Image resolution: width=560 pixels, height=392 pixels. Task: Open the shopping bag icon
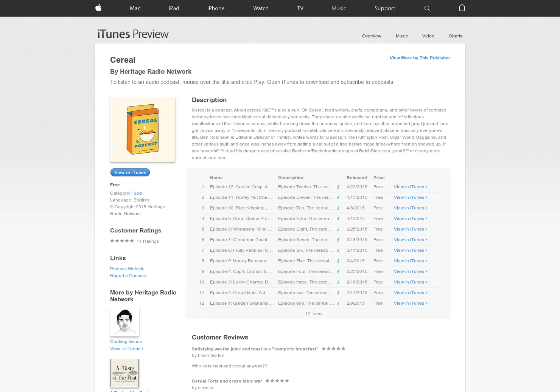coord(462,8)
